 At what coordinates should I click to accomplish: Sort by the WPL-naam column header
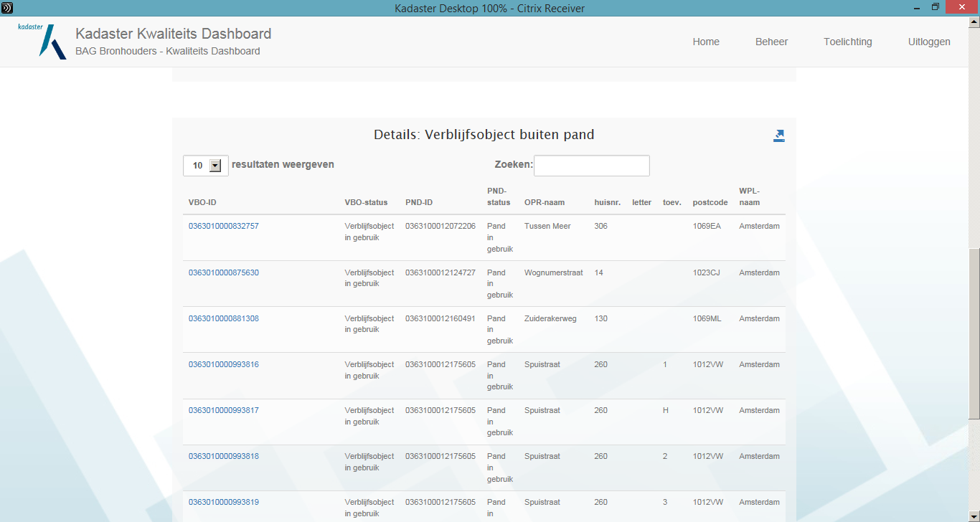(750, 196)
